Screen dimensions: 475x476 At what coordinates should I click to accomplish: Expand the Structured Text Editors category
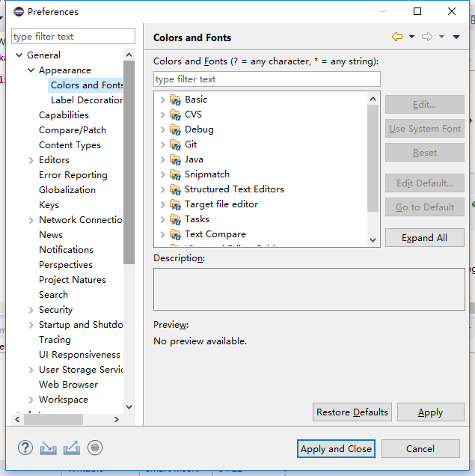coord(162,189)
